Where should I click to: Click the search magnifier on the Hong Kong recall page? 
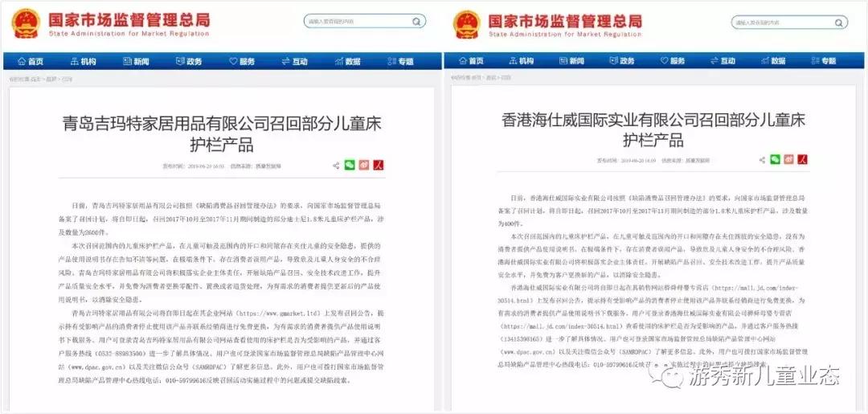pos(839,23)
